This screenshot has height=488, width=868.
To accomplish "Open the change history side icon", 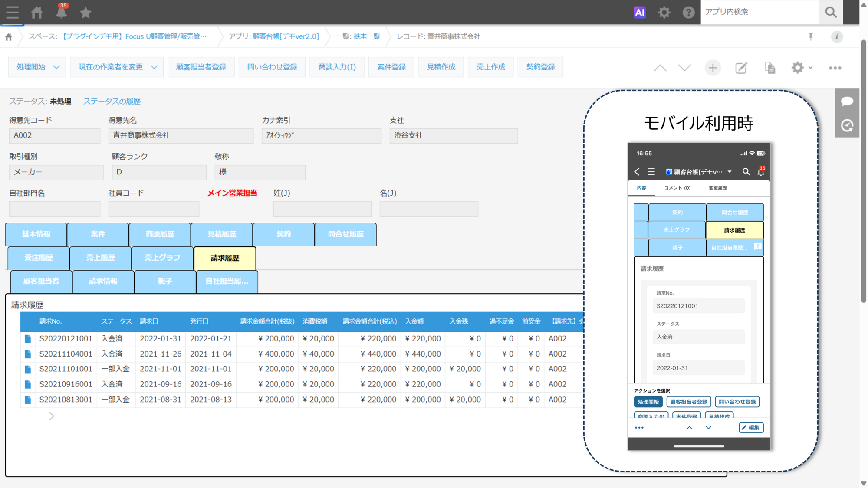I will coord(847,126).
